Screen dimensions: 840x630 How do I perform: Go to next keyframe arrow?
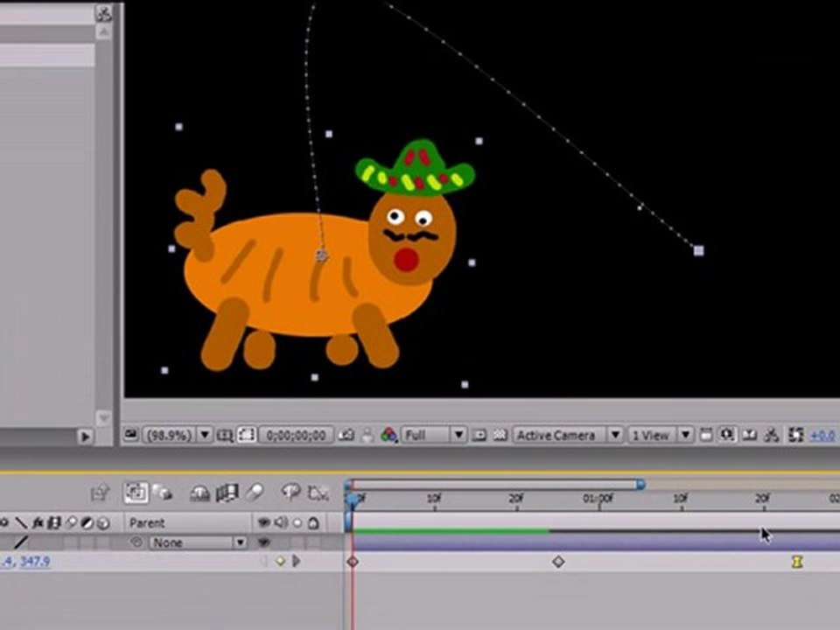coord(297,561)
